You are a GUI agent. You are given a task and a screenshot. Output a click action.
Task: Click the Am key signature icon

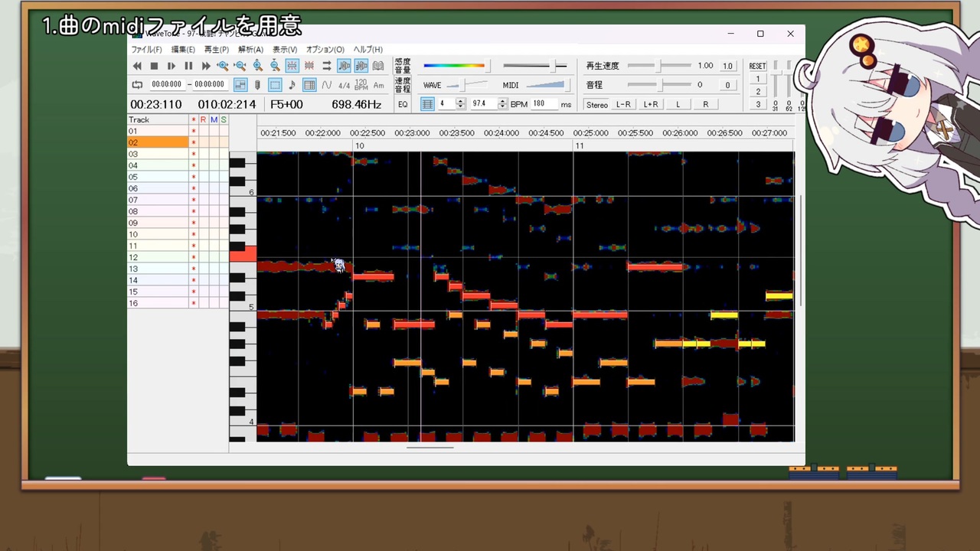pyautogui.click(x=379, y=85)
